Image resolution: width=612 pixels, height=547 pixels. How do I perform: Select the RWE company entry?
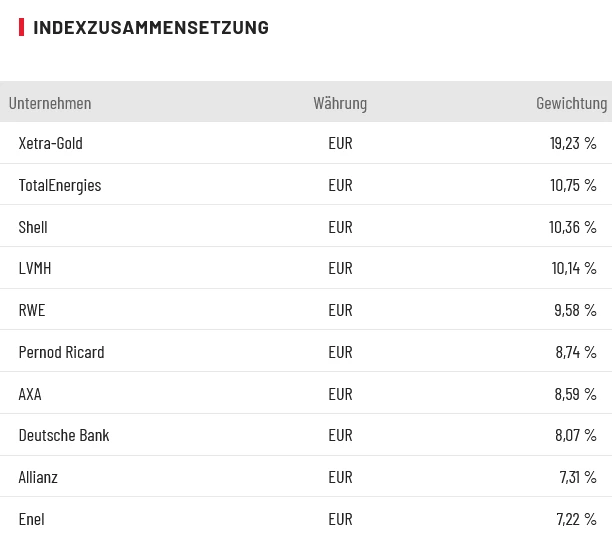point(32,310)
